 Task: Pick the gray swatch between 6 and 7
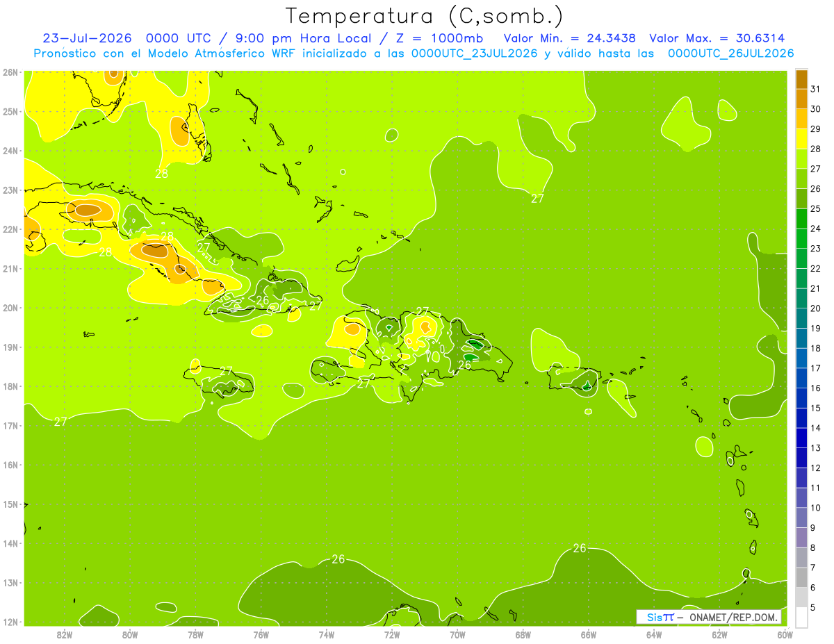pos(801,577)
